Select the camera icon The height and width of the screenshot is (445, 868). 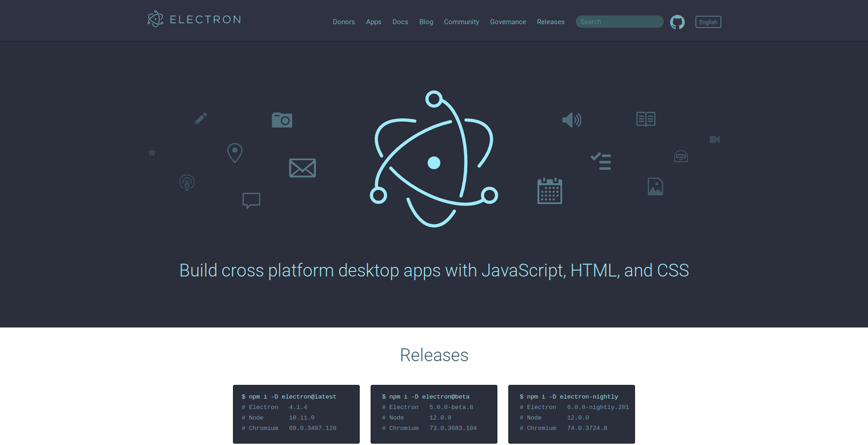pyautogui.click(x=282, y=120)
